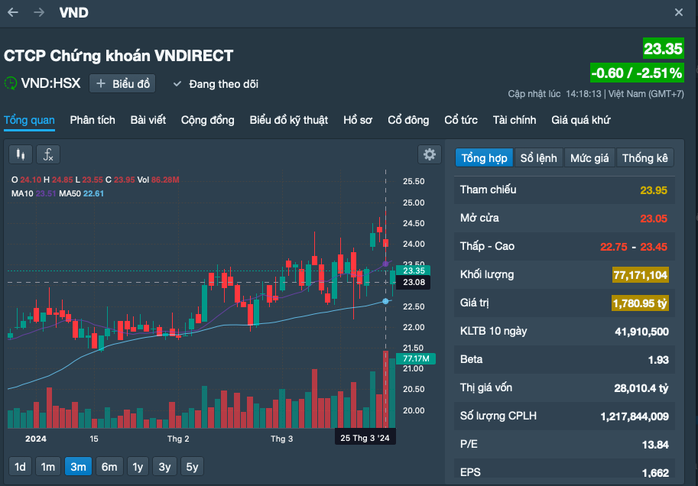
Task: Open the Phân tích tab
Action: pos(93,120)
